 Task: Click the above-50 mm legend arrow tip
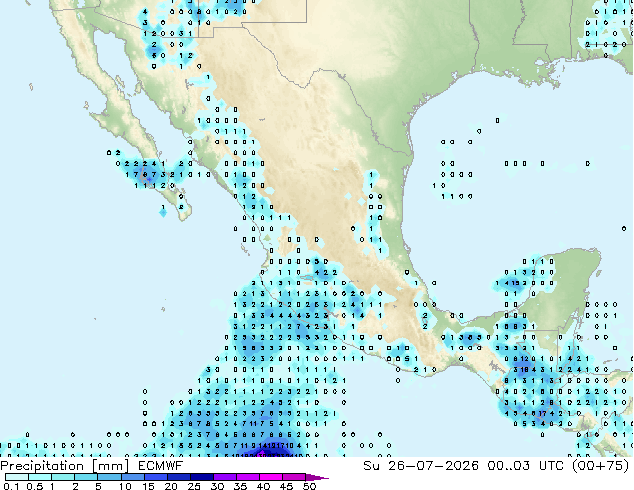click(317, 477)
